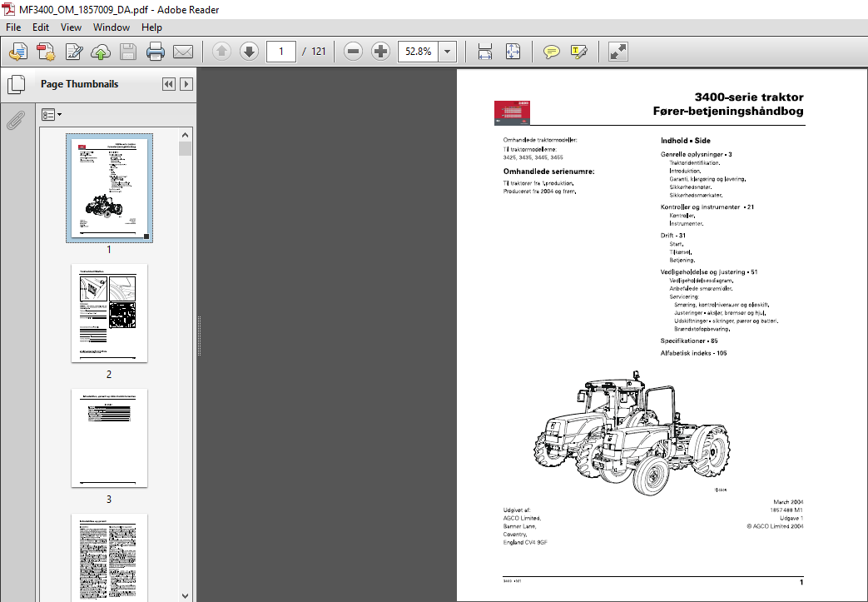Open the zoom level dropdown arrow
The width and height of the screenshot is (868, 602).
pyautogui.click(x=447, y=52)
